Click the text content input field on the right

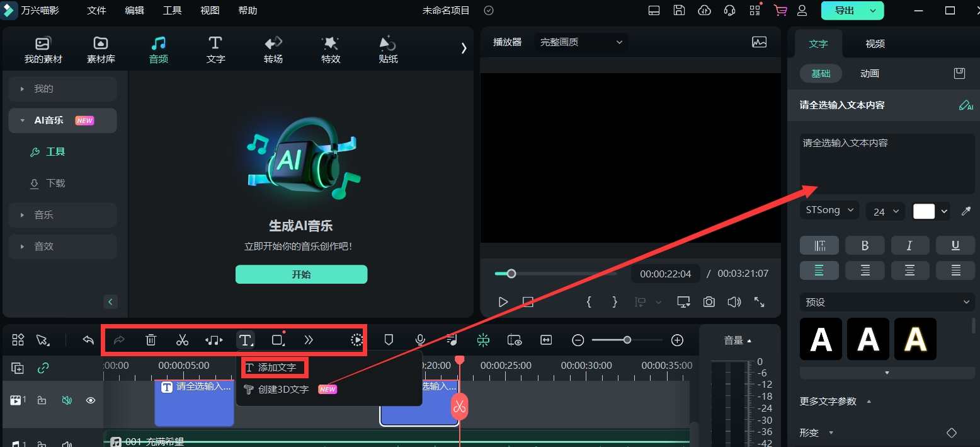click(x=887, y=163)
